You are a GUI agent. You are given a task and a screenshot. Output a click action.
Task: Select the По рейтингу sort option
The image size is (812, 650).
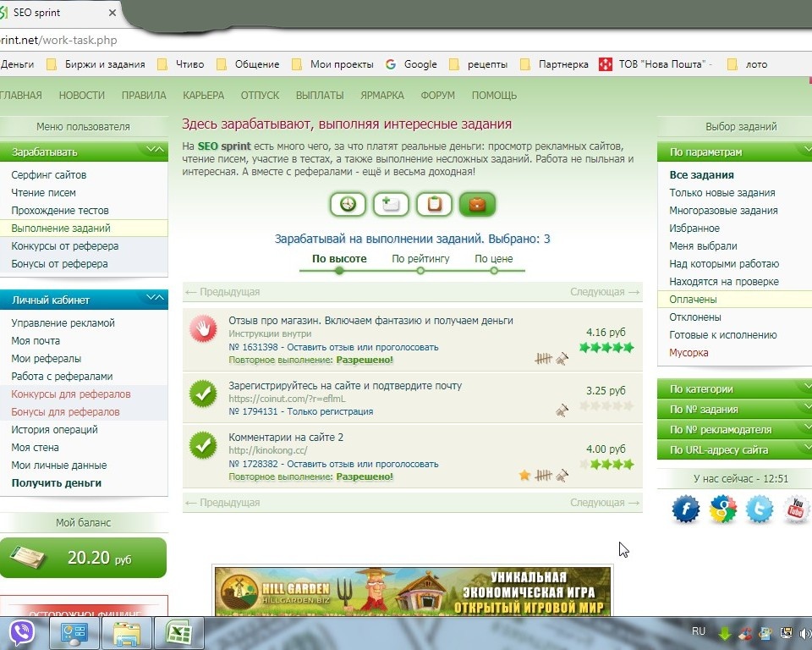420,259
